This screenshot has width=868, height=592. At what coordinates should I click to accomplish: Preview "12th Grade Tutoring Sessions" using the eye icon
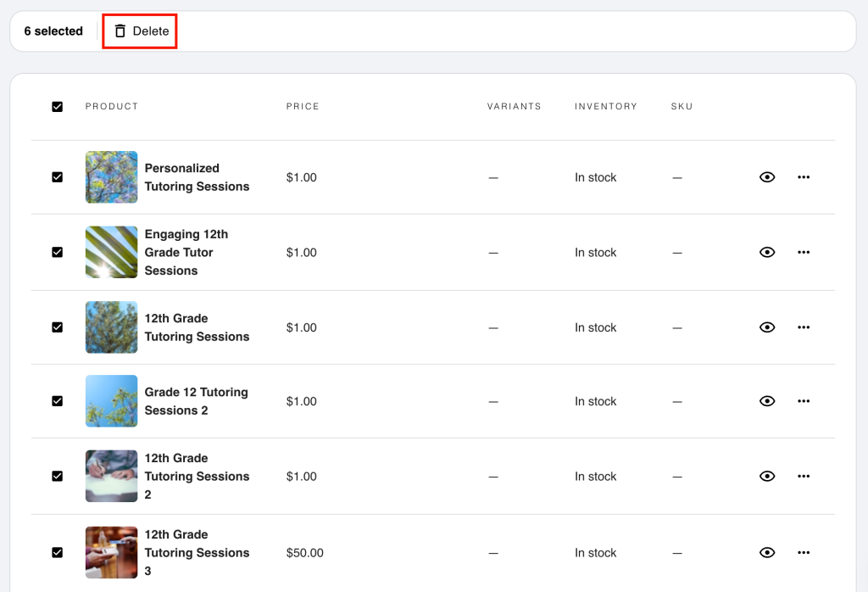coord(767,327)
